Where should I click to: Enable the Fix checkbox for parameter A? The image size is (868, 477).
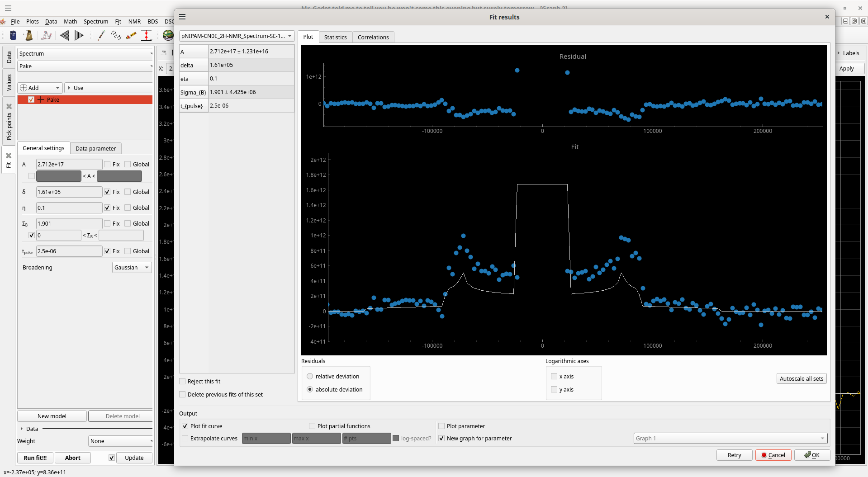108,165
